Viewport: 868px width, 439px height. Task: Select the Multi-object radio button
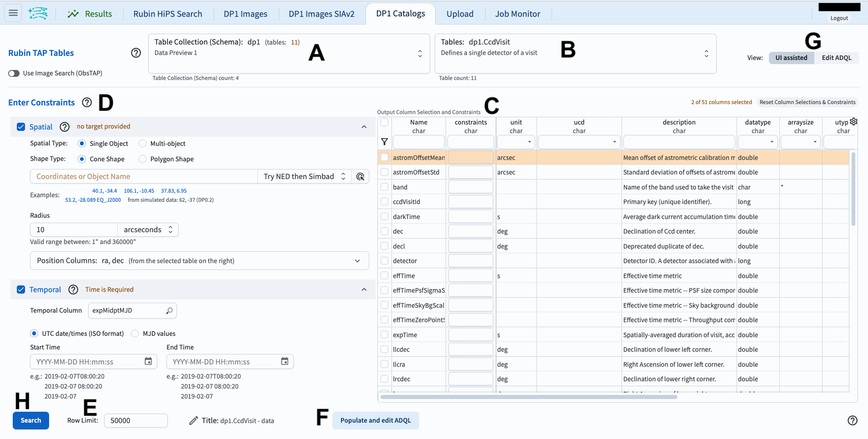click(143, 143)
